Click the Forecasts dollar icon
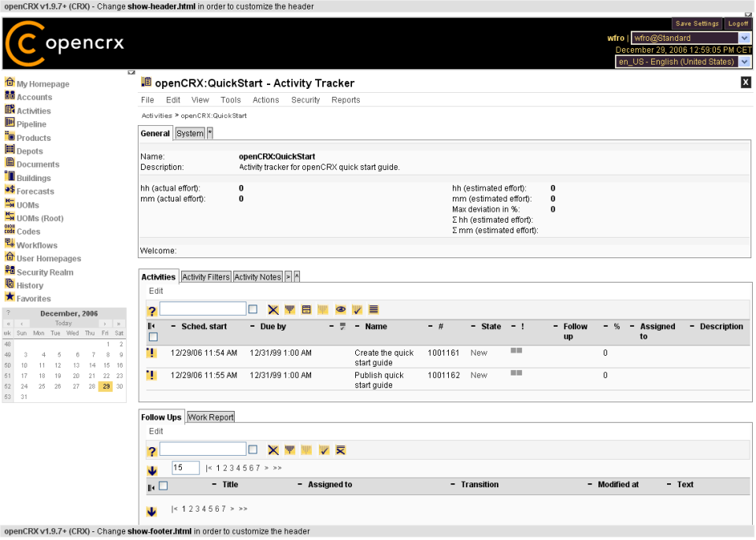The height and width of the screenshot is (540, 756). (9, 190)
